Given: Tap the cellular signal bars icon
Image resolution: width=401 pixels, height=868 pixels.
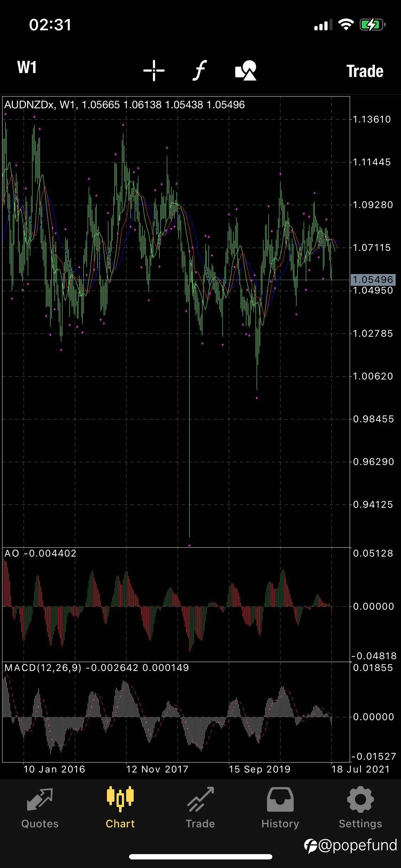Looking at the screenshot, I should (323, 25).
